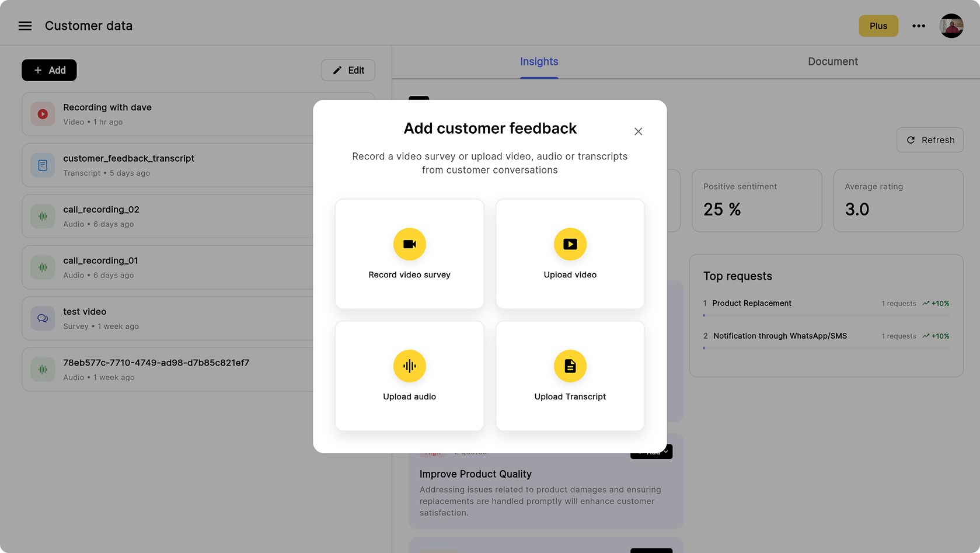Click the pencil icon on the Edit button
This screenshot has width=980, height=553.
coord(337,69)
